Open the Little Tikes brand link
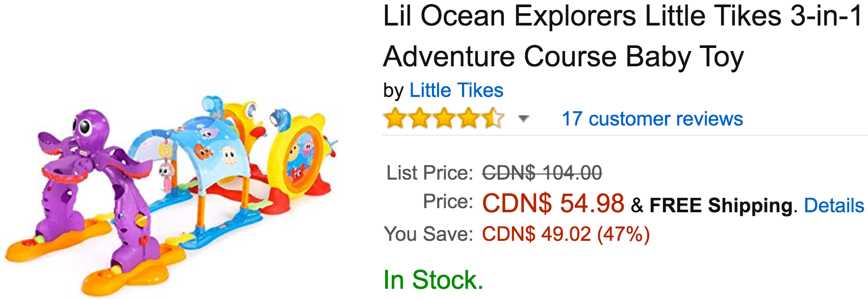 [x=456, y=90]
